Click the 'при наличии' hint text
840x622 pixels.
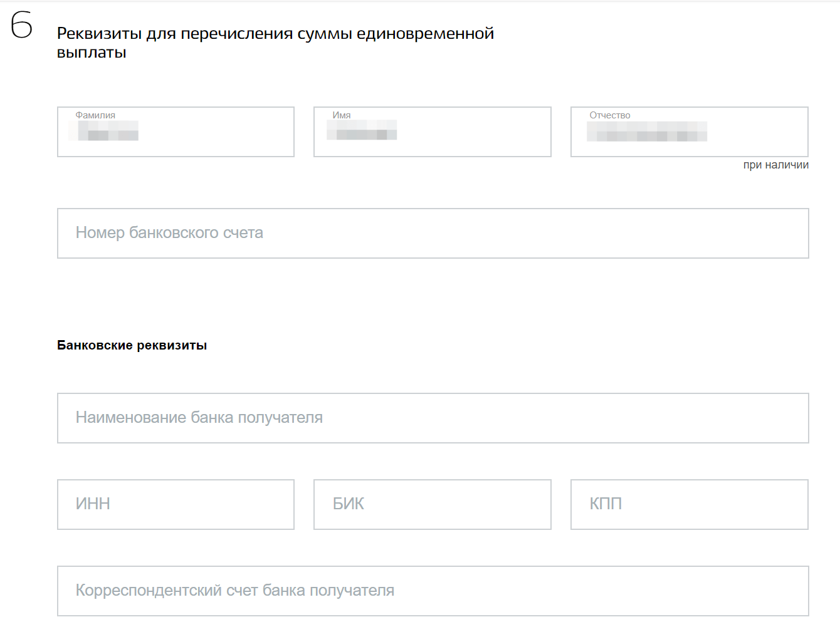click(776, 165)
